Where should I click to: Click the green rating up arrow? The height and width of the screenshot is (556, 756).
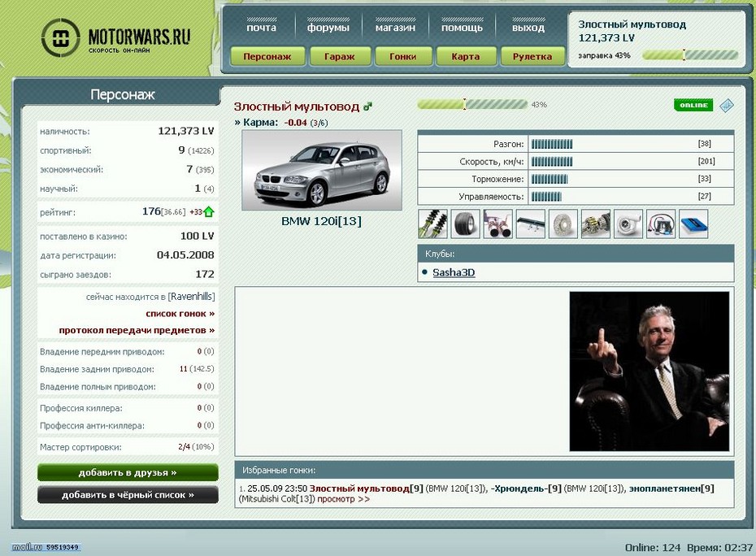tap(209, 211)
